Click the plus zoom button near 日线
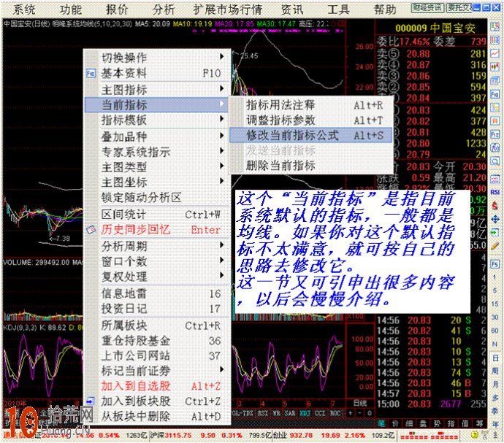Viewport: 504px width, 443px height. [351, 413]
